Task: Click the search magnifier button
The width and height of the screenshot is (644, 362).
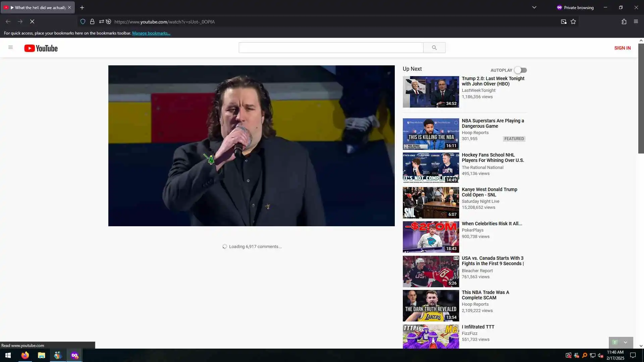Action: tap(434, 48)
